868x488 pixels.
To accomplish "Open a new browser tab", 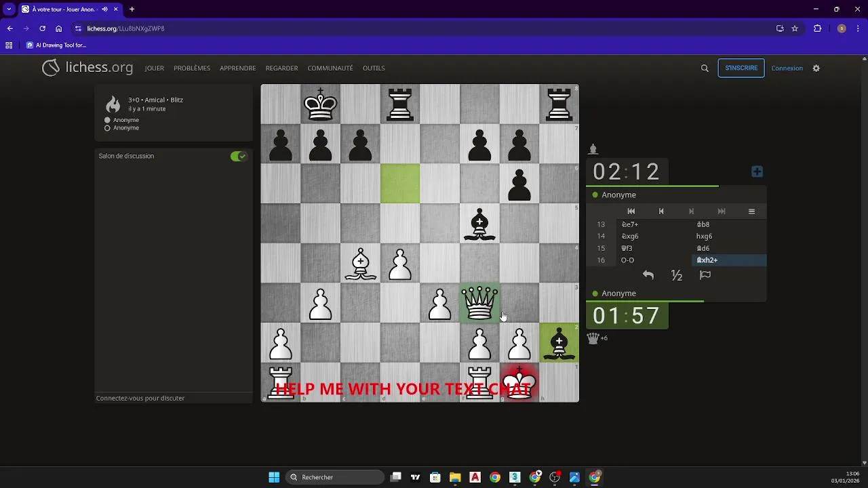I will (x=132, y=9).
